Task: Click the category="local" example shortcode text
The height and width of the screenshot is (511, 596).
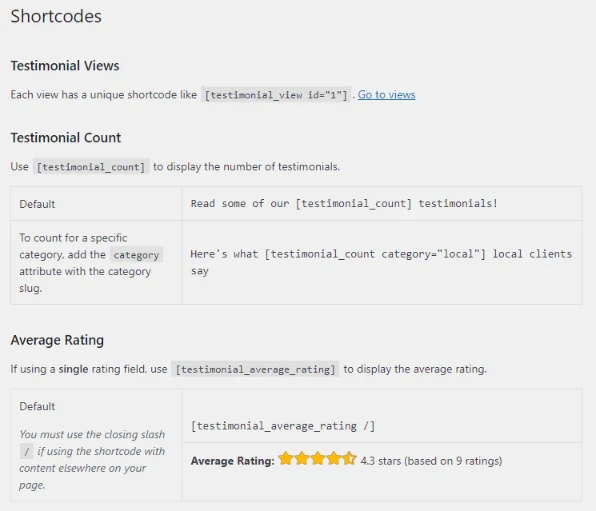Action: pyautogui.click(x=381, y=262)
